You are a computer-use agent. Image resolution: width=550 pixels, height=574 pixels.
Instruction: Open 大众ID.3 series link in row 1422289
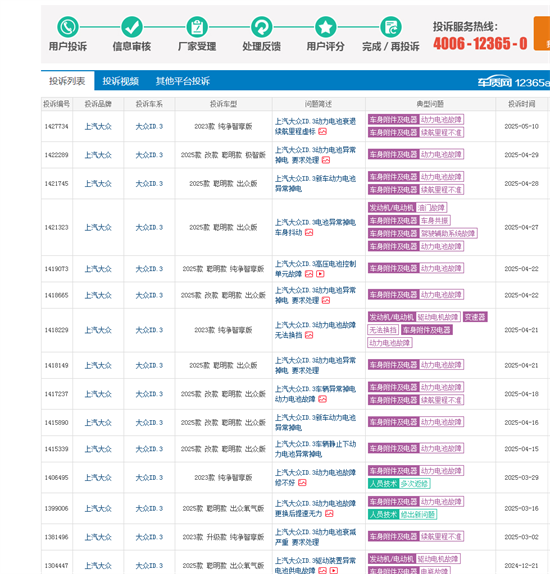[149, 155]
